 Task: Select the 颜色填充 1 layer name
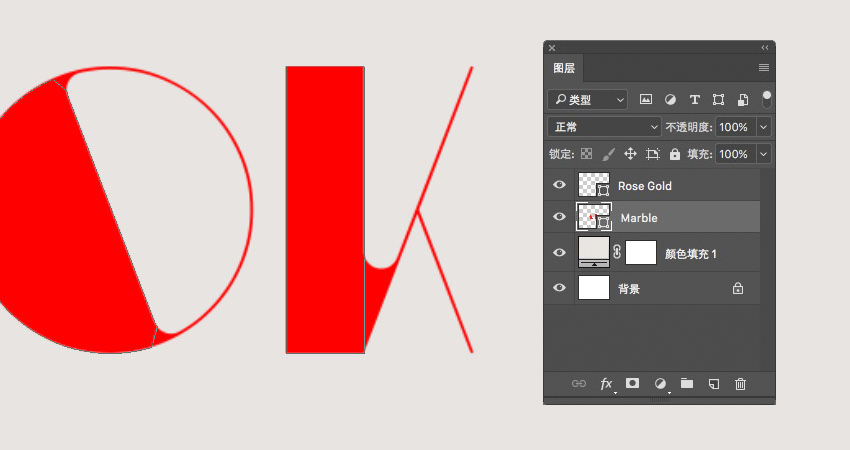click(x=691, y=254)
